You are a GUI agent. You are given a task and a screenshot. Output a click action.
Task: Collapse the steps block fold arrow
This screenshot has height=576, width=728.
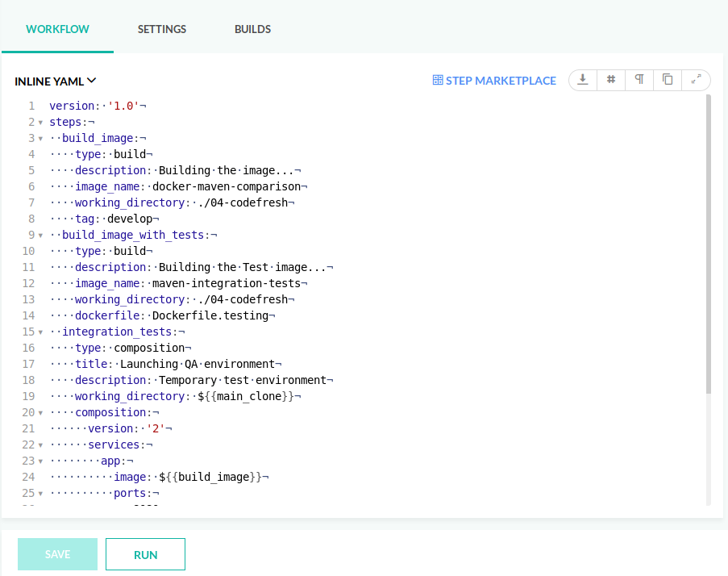point(40,121)
